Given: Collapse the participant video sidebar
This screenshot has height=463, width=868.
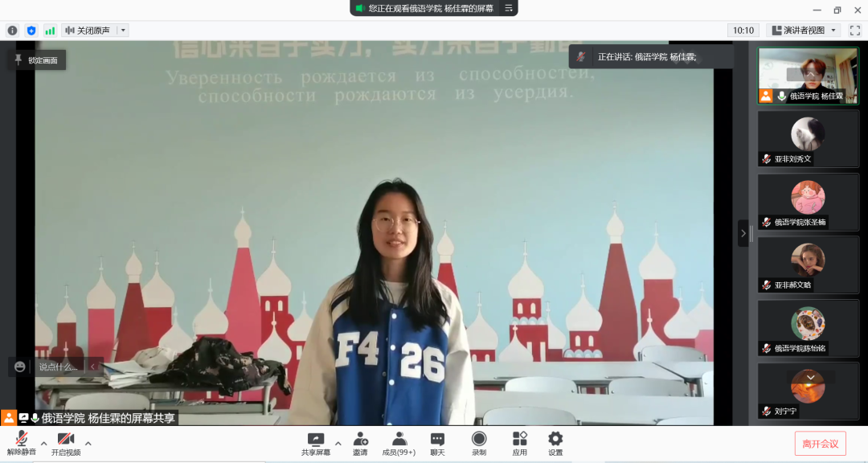Looking at the screenshot, I should (743, 233).
